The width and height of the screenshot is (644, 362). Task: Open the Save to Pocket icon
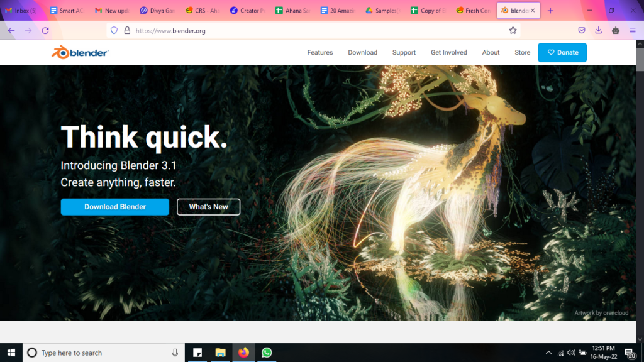pos(582,30)
